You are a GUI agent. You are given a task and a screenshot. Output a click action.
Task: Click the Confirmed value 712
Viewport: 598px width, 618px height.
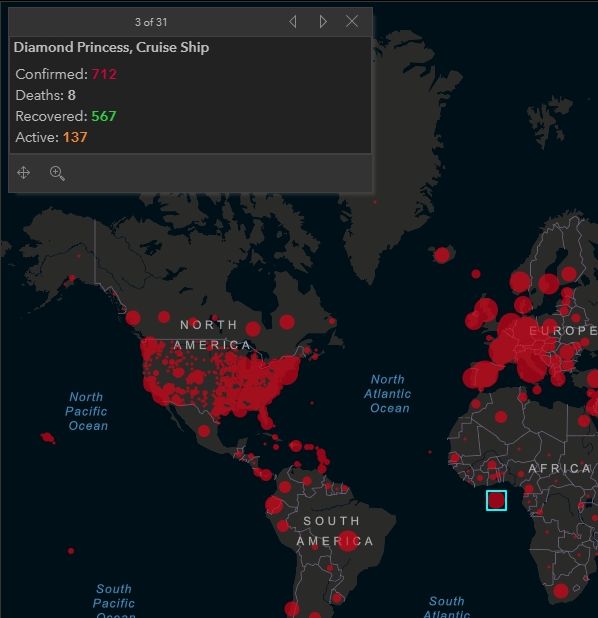tap(104, 74)
